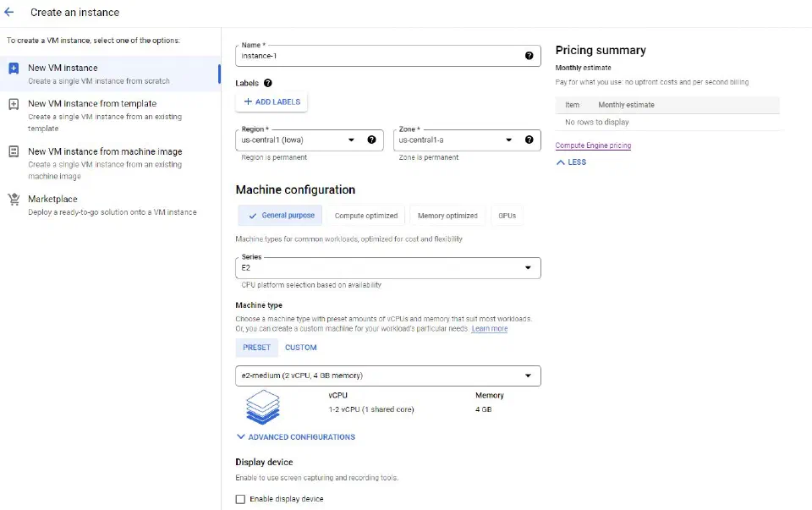Open help icon for Zone
Screen dimensions: 812x510
pyautogui.click(x=529, y=140)
